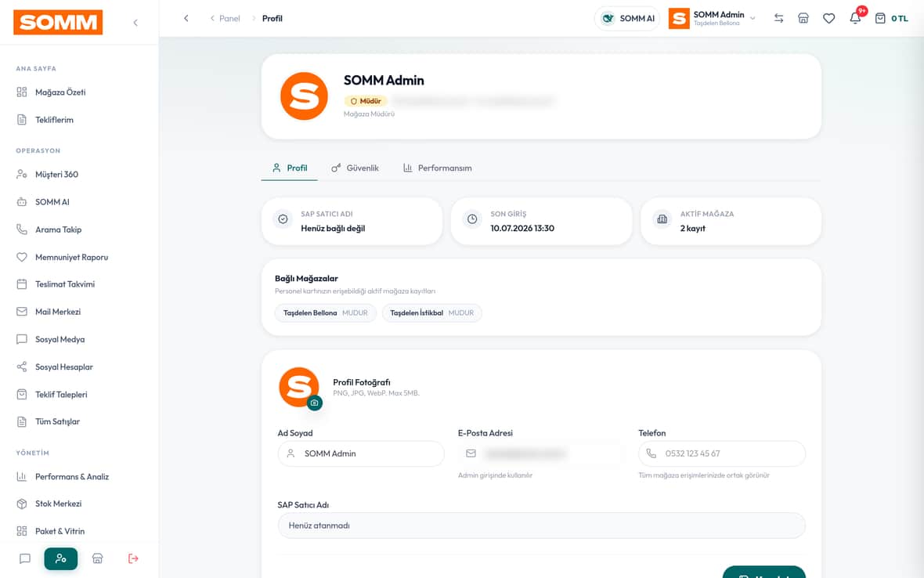The height and width of the screenshot is (578, 924).
Task: Click the store icon in header
Action: tap(803, 18)
